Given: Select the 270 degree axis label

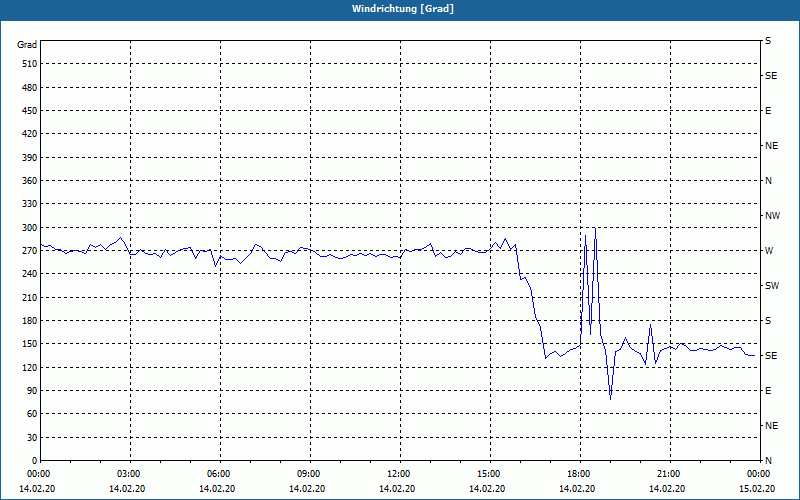Looking at the screenshot, I should 30,251.
